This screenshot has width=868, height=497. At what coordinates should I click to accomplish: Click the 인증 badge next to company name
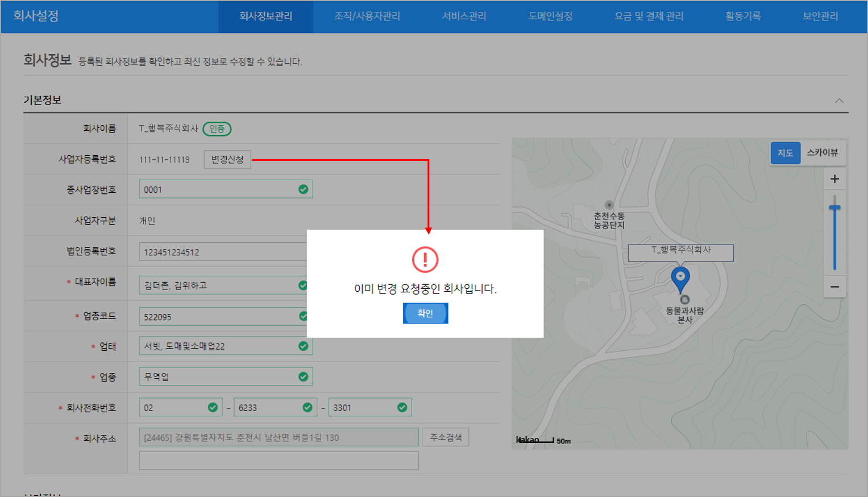tap(217, 129)
